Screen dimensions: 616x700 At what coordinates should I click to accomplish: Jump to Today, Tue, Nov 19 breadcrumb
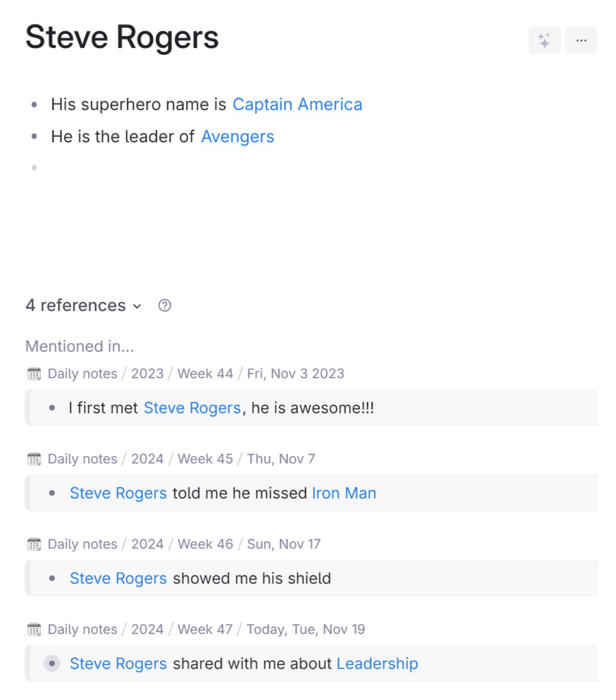pyautogui.click(x=306, y=629)
